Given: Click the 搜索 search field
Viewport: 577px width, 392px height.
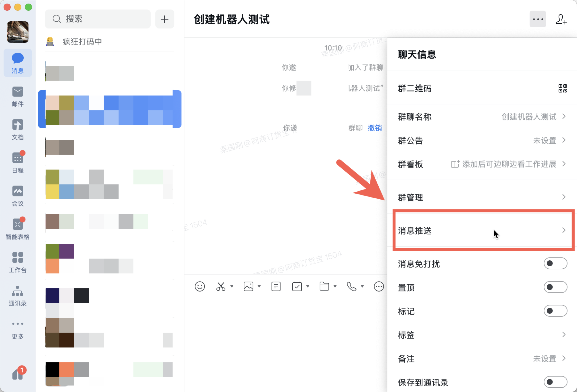Looking at the screenshot, I should pyautogui.click(x=98, y=19).
